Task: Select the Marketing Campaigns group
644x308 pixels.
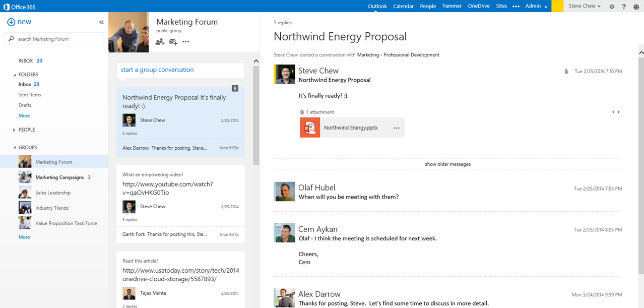Action: tap(59, 177)
